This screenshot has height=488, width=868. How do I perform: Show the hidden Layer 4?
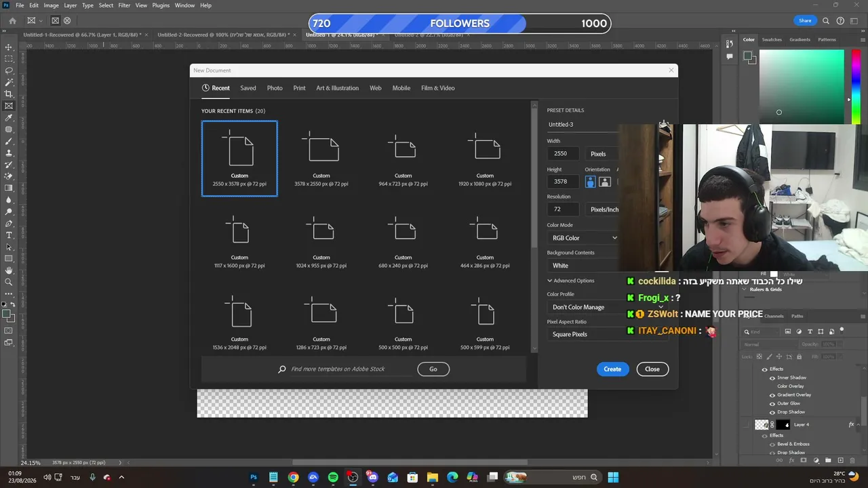[747, 425]
